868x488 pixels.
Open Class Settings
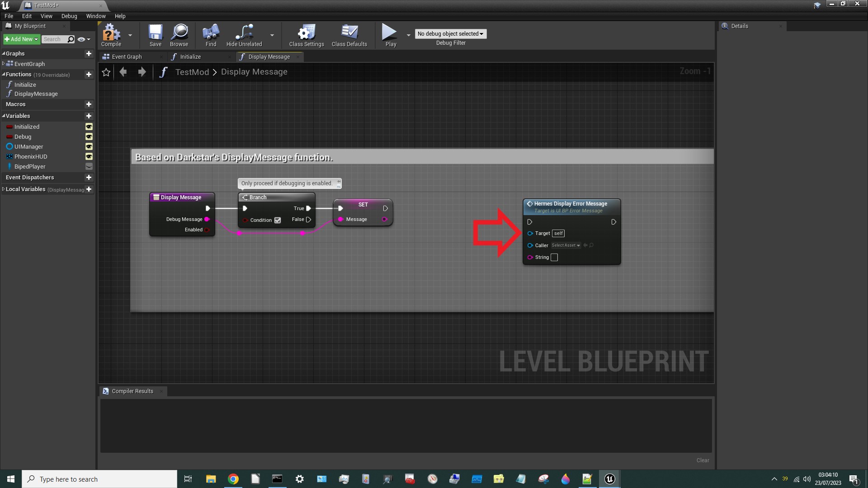point(307,35)
